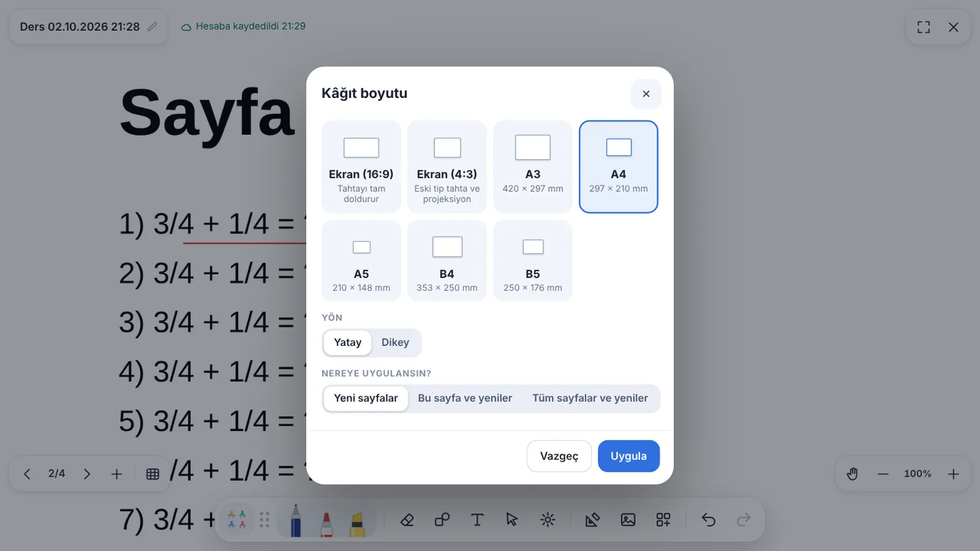The height and width of the screenshot is (551, 980).
Task: Choose Tüm sayfalar ve yeniler option
Action: click(x=590, y=398)
